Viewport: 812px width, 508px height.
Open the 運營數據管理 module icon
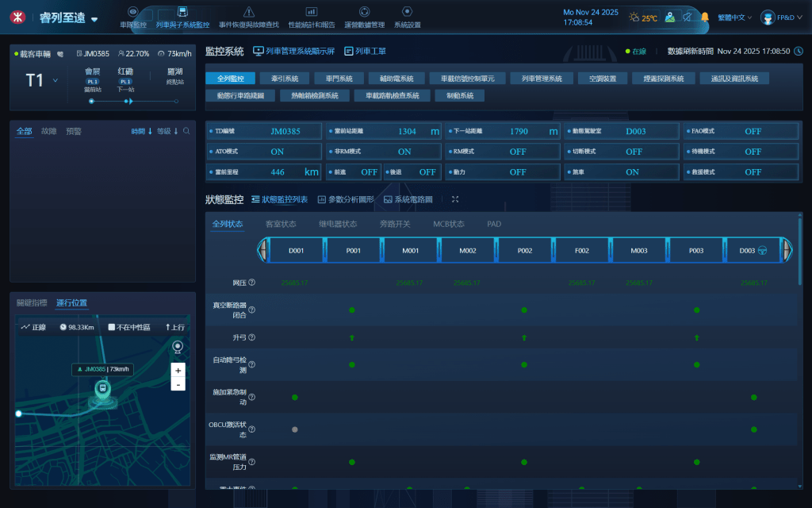pyautogui.click(x=364, y=10)
